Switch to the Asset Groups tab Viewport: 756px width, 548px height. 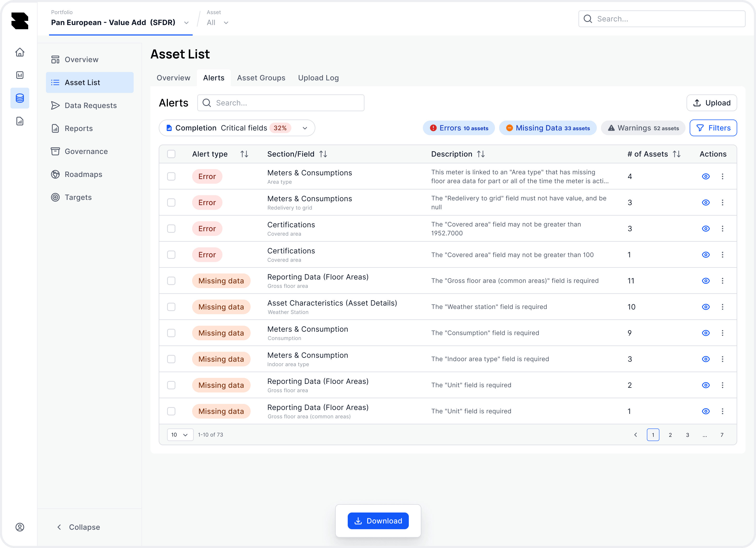pyautogui.click(x=261, y=78)
